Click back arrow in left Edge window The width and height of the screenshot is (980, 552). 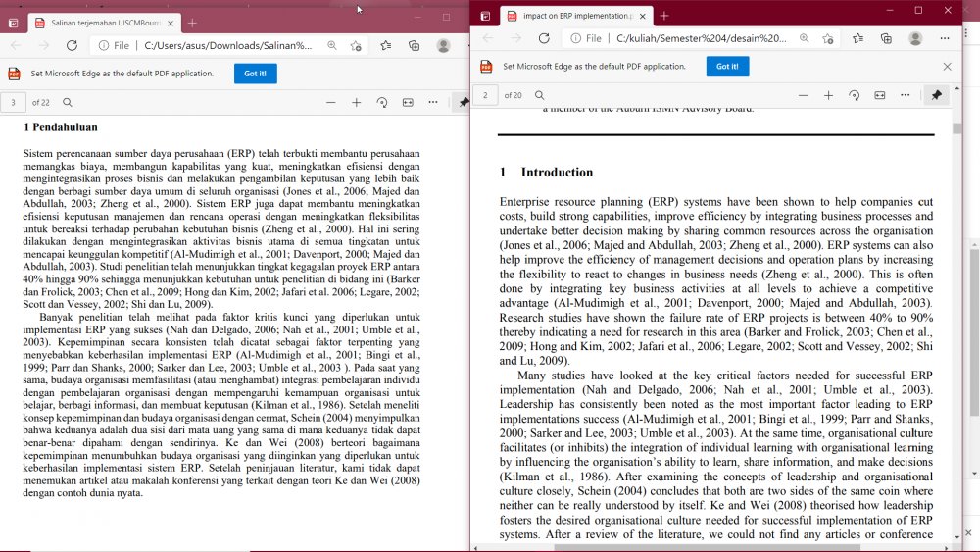pyautogui.click(x=16, y=46)
